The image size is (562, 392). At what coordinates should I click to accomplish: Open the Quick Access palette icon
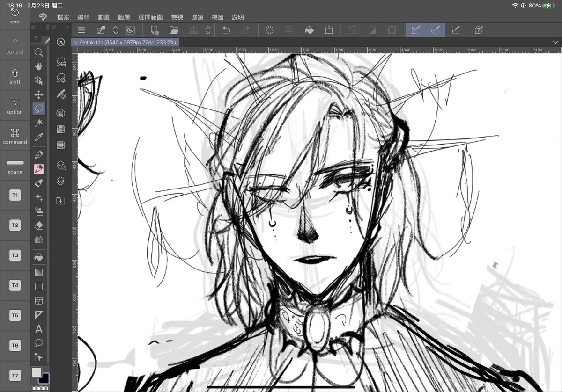tap(60, 42)
